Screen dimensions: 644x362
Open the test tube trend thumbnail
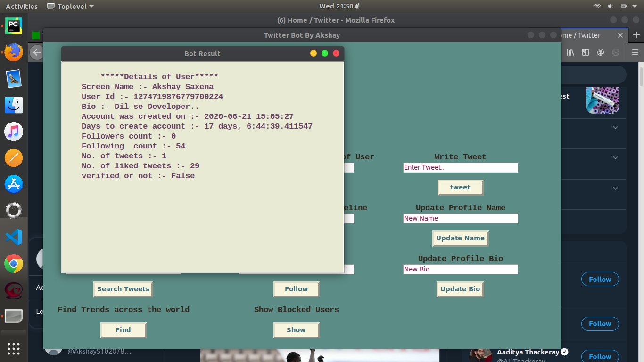tap(603, 100)
